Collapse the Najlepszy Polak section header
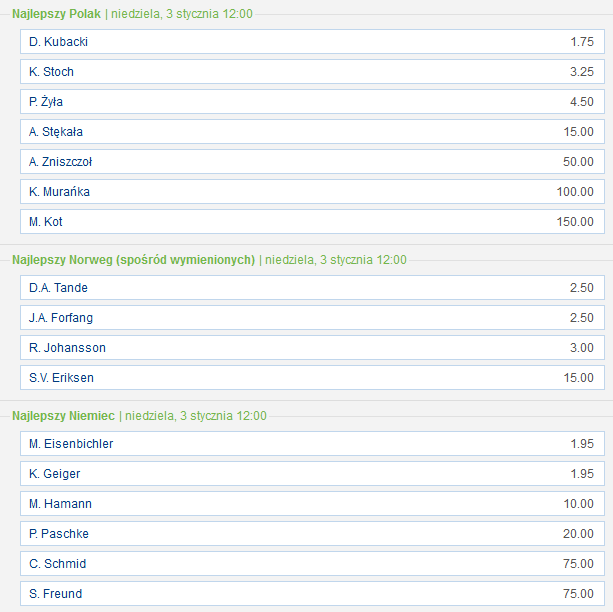 coord(57,14)
